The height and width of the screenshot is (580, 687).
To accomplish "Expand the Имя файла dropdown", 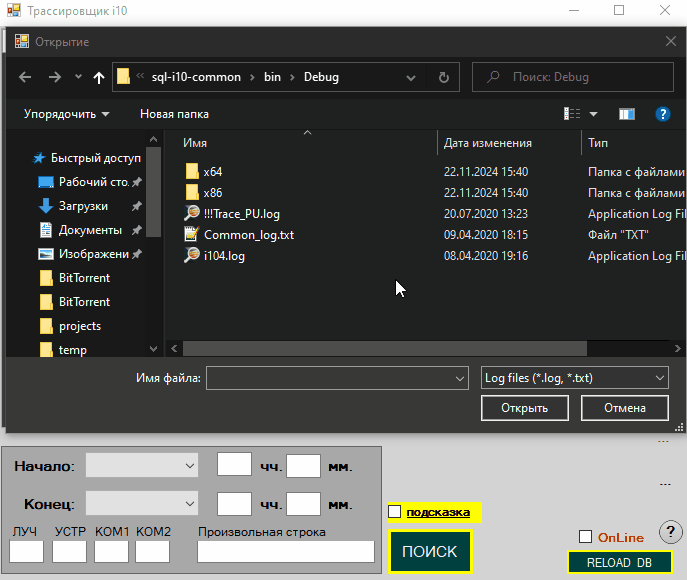I will click(460, 378).
